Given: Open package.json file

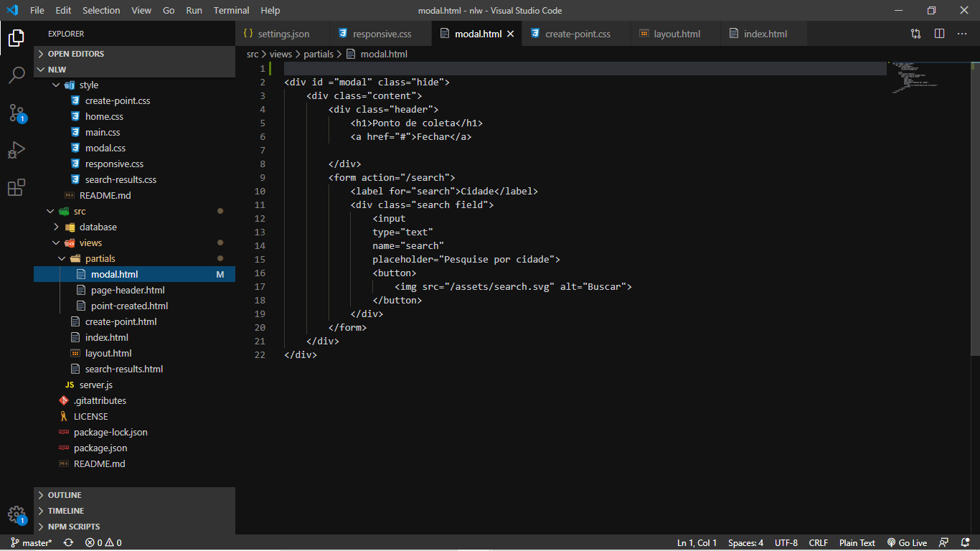Looking at the screenshot, I should point(134,448).
